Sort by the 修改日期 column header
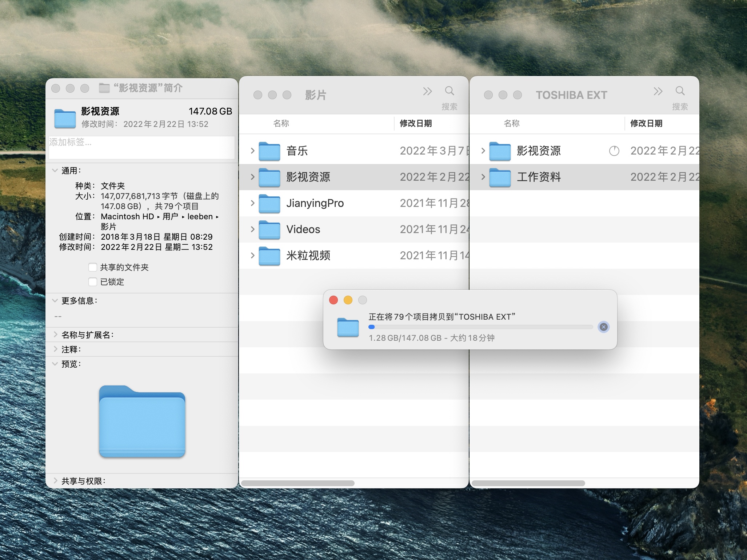Viewport: 747px width, 560px height. coord(417,124)
